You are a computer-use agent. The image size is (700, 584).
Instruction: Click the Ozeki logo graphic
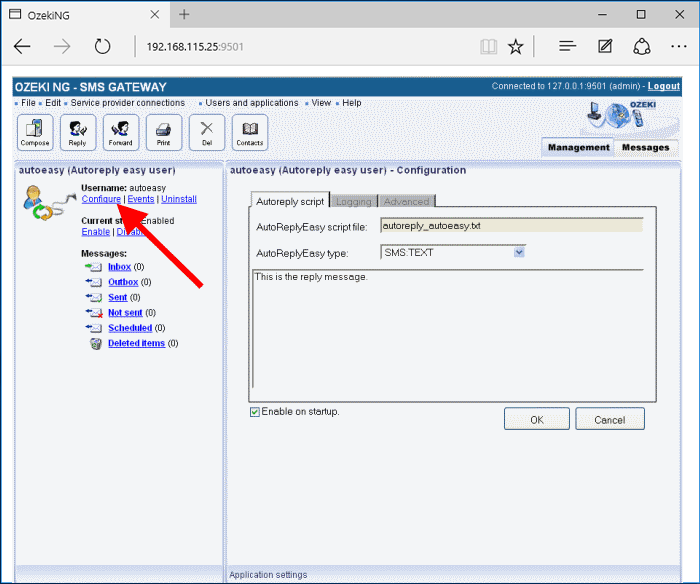click(x=623, y=115)
